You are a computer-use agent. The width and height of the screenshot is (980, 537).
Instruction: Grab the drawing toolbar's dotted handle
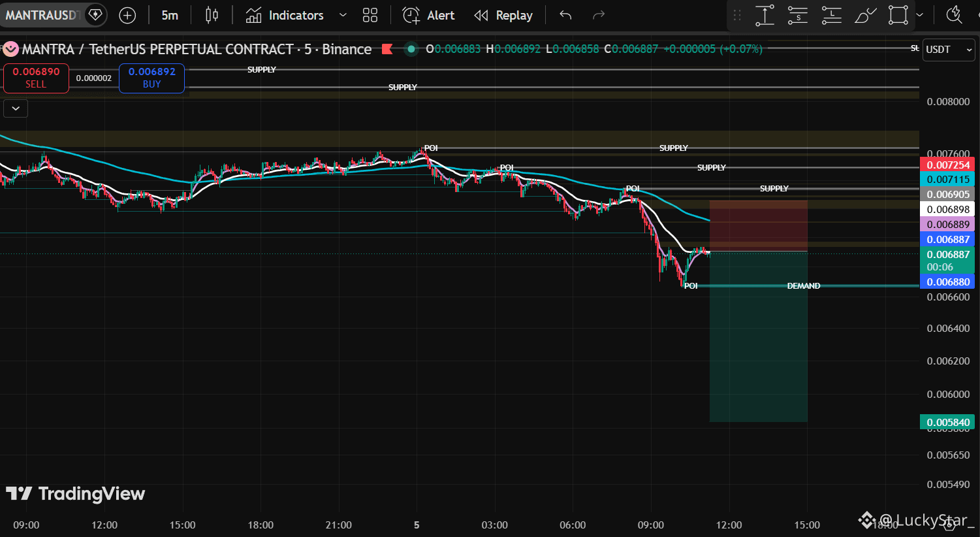coord(737,15)
